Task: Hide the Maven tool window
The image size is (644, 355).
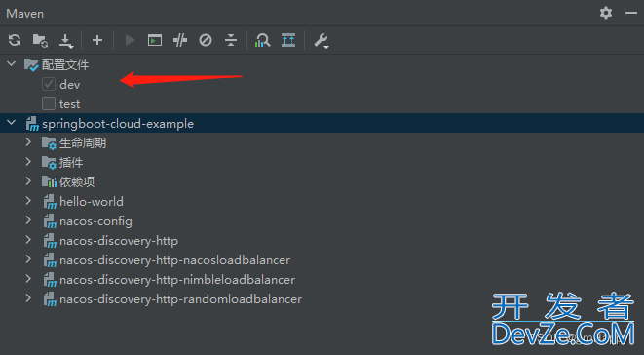Action: point(631,13)
